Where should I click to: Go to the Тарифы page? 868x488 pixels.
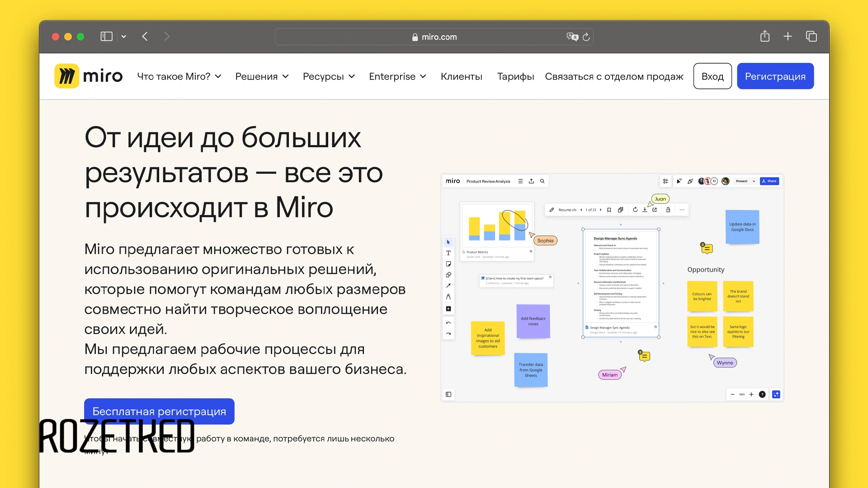515,76
